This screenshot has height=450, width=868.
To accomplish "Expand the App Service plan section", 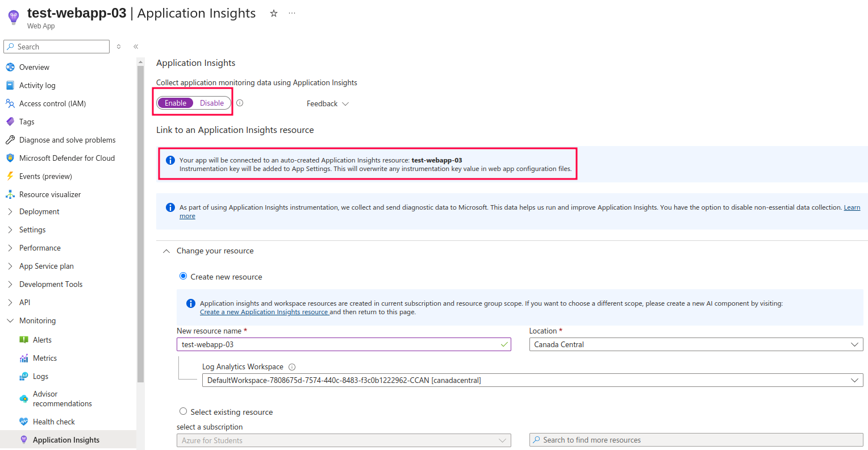I will (10, 266).
